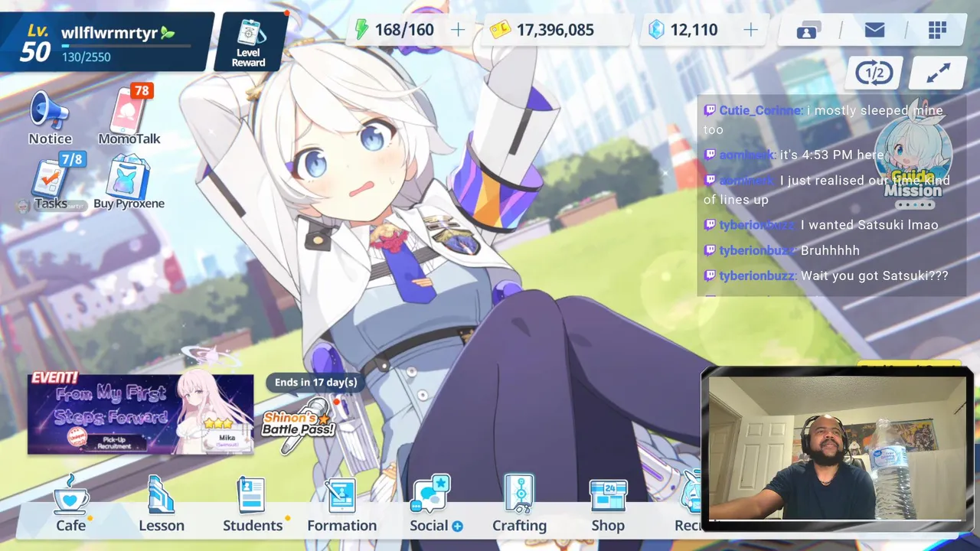Click the credits amount 17,396,085
The image size is (980, 551).
pos(555,31)
